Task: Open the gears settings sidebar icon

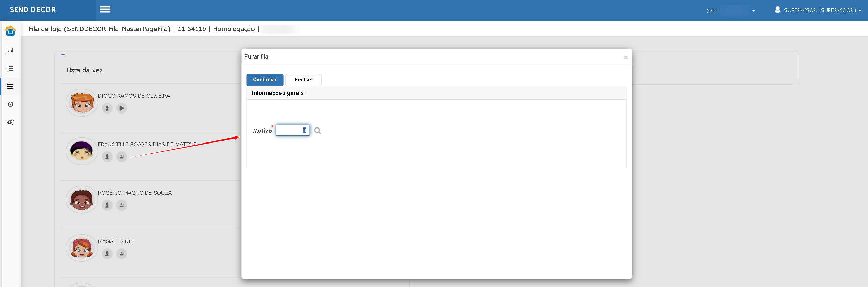Action: (10, 122)
